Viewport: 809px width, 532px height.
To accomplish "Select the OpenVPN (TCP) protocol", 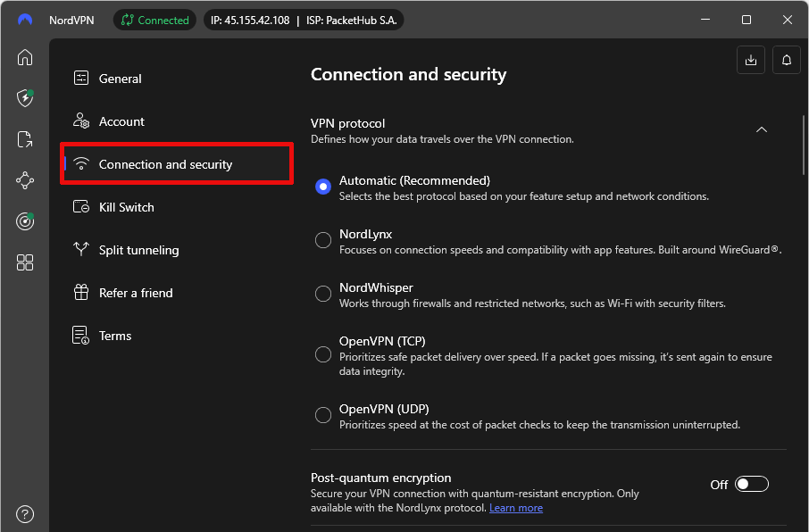I will (x=322, y=354).
